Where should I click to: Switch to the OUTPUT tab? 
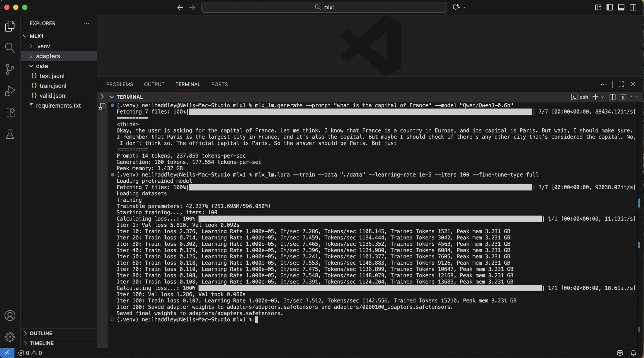click(x=154, y=84)
